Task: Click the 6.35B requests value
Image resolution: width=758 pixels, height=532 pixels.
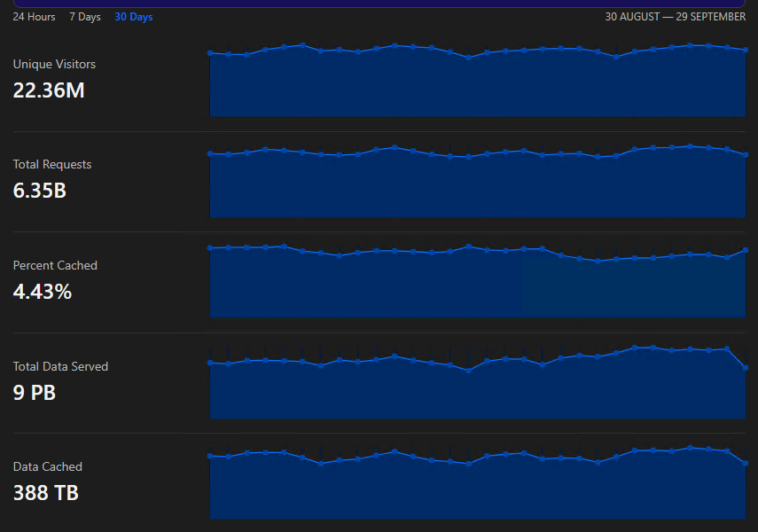Action: tap(40, 191)
